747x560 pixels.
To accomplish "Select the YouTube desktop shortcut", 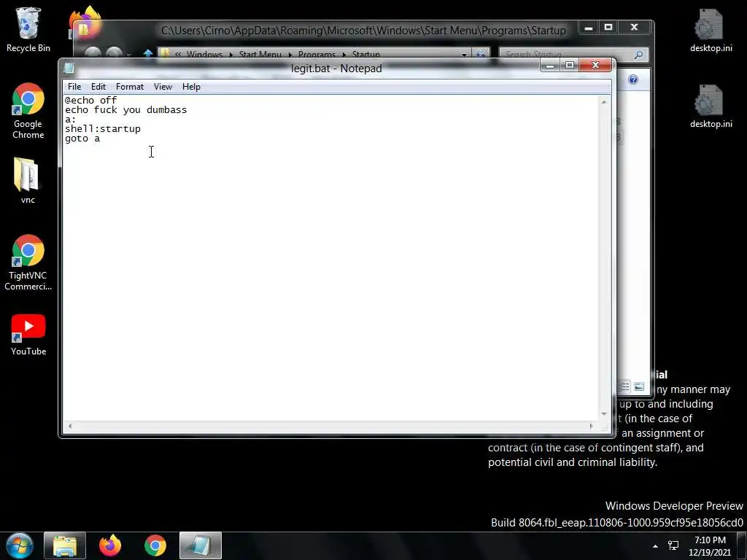I will click(28, 334).
